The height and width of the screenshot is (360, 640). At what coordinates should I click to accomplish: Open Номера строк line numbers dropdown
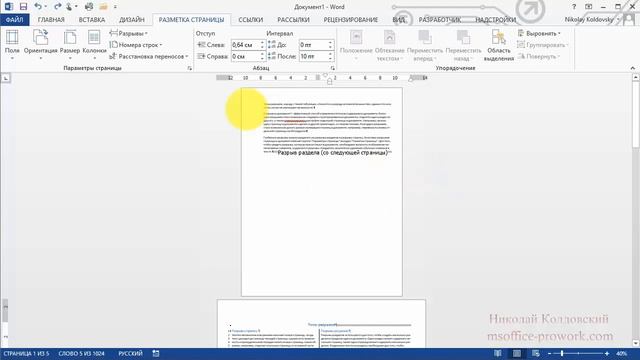click(136, 45)
